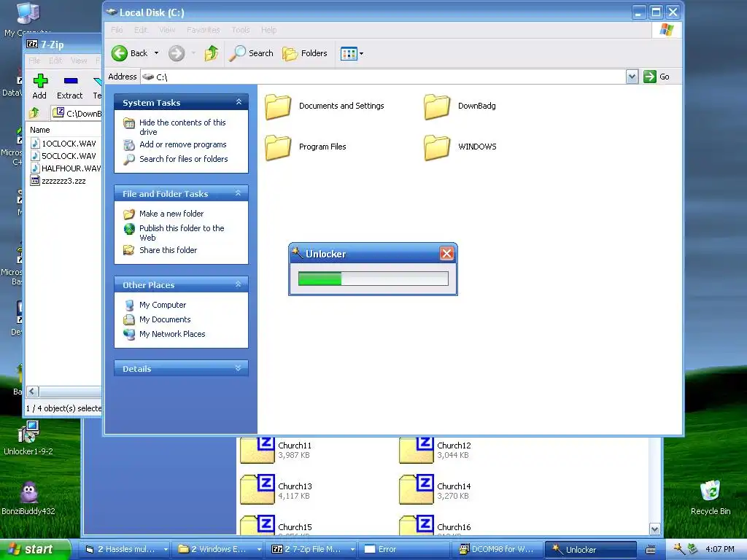Viewport: 747px width, 560px height.
Task: Open the File menu in Local Disk window
Action: click(117, 30)
